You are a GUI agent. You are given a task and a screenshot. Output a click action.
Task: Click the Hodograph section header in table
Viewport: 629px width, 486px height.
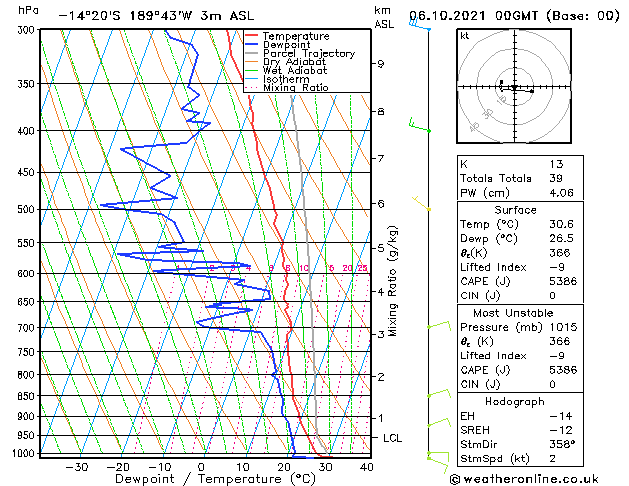tap(514, 401)
